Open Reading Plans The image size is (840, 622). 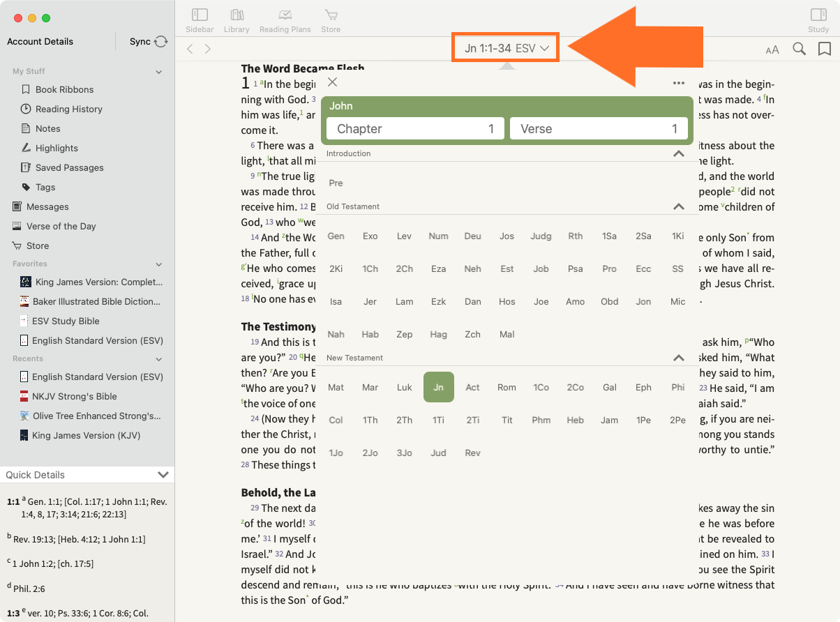tap(285, 20)
